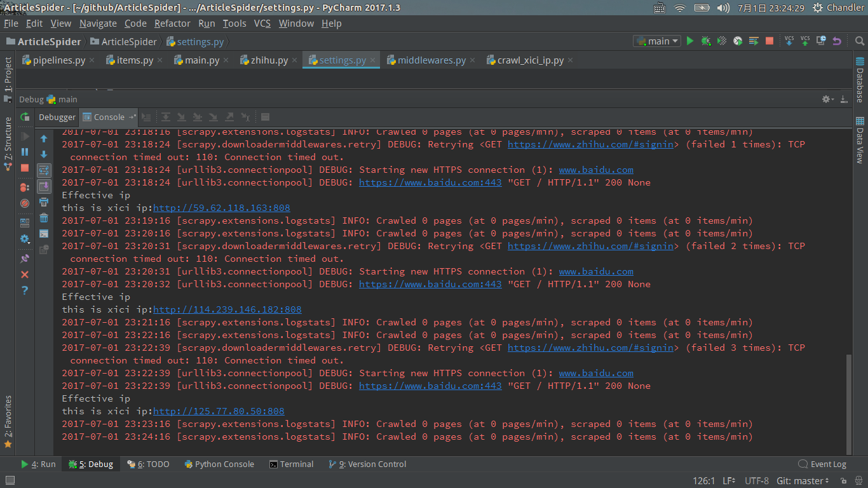868x488 pixels.
Task: Close the zhihu.py tab
Action: (x=296, y=60)
